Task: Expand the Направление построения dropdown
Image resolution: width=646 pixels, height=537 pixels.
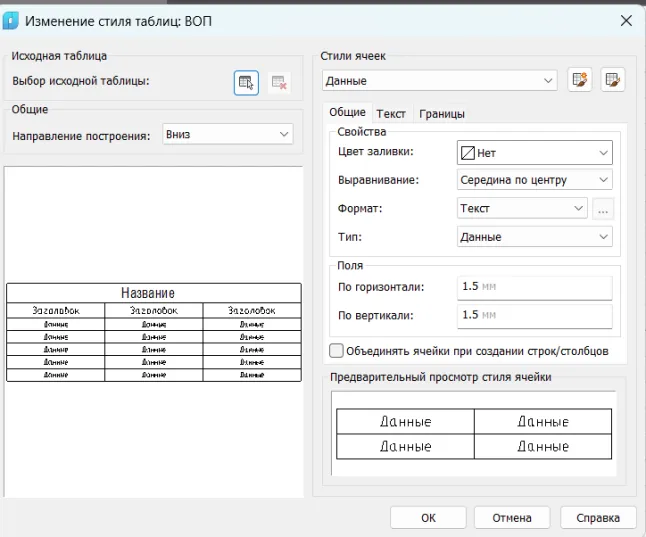Action: [x=227, y=135]
